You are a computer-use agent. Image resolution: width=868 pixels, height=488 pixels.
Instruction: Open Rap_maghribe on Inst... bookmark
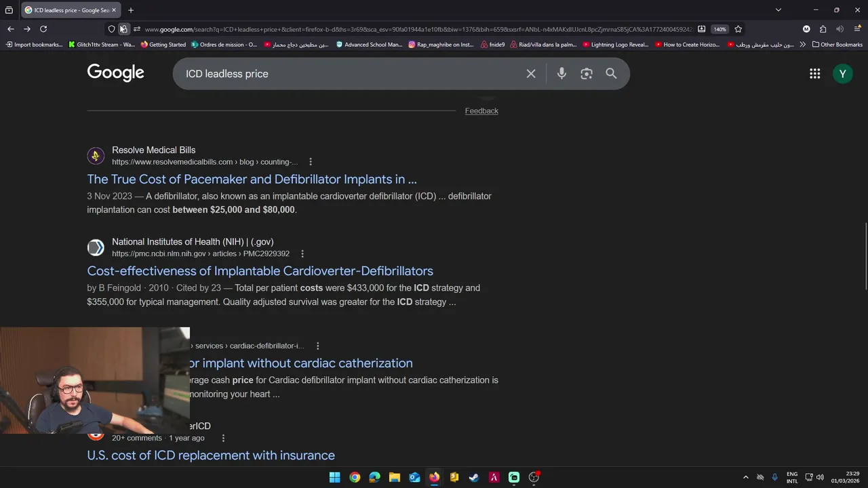[x=441, y=45]
